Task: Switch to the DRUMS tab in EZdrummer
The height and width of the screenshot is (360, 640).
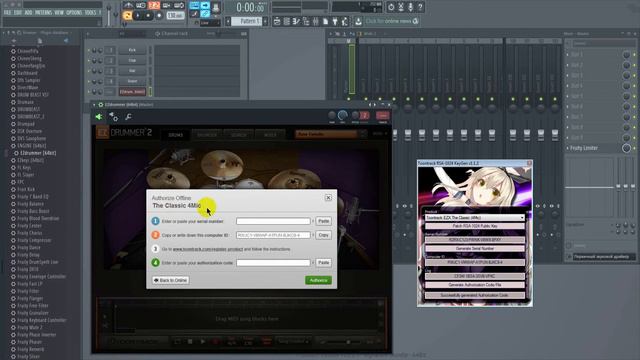Action: [176, 135]
